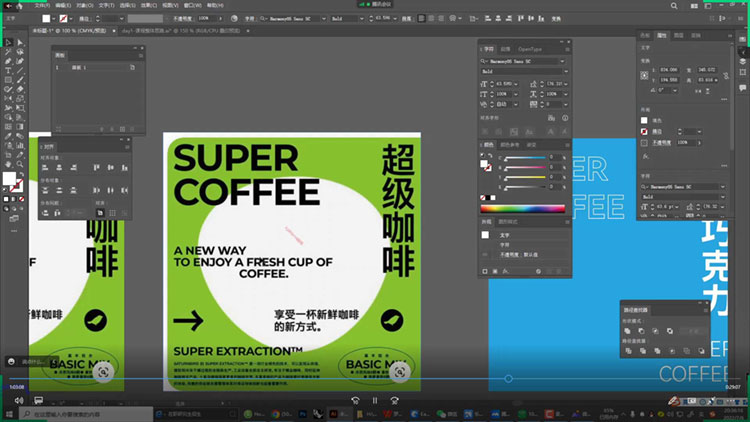The width and height of the screenshot is (750, 422).
Task: Open the opacity percentage dropdown in control bar
Action: tap(220, 19)
